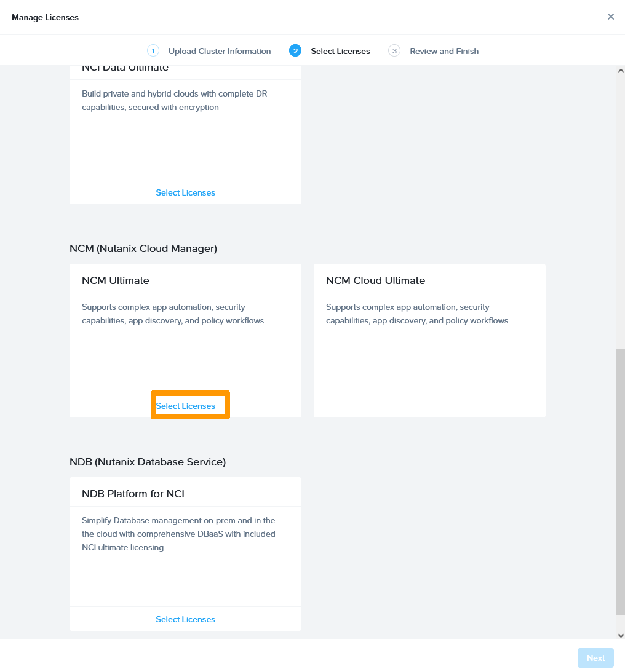Click the NCM Ultimate card title

116,280
